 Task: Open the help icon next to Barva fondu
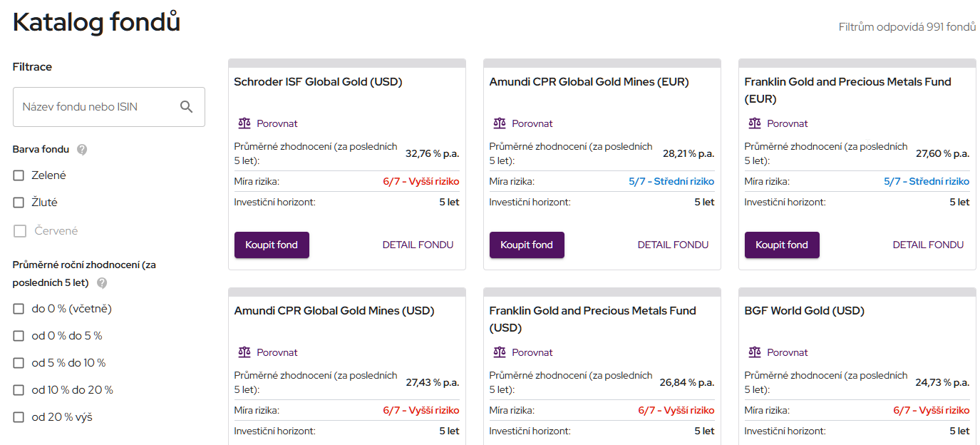pos(82,150)
